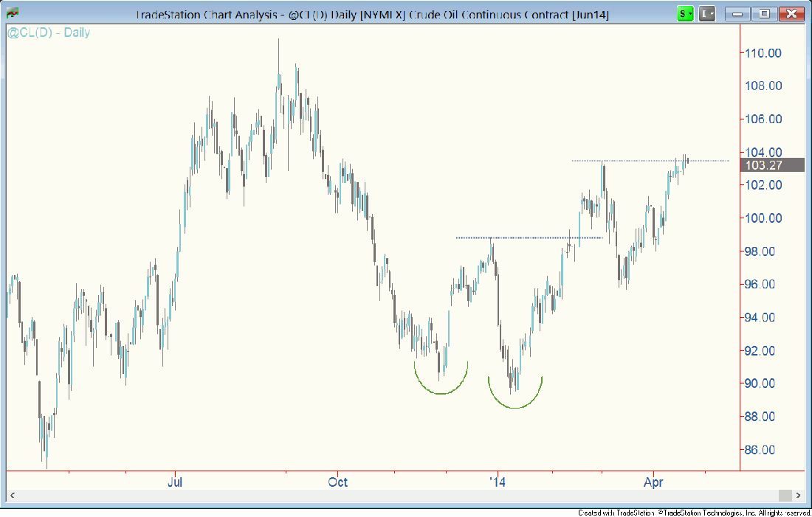Click the 110.00 price axis label
Viewport: 812px width, 517px height.
763,53
